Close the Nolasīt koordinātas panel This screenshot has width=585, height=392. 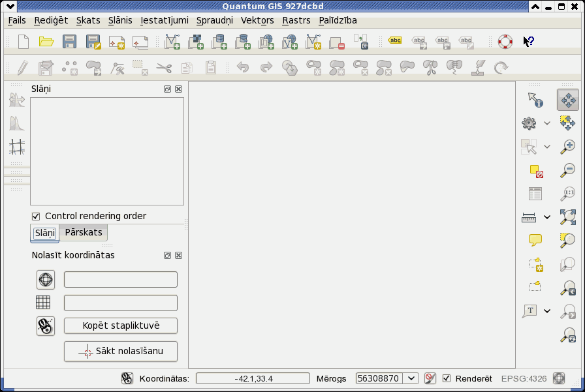click(x=179, y=255)
